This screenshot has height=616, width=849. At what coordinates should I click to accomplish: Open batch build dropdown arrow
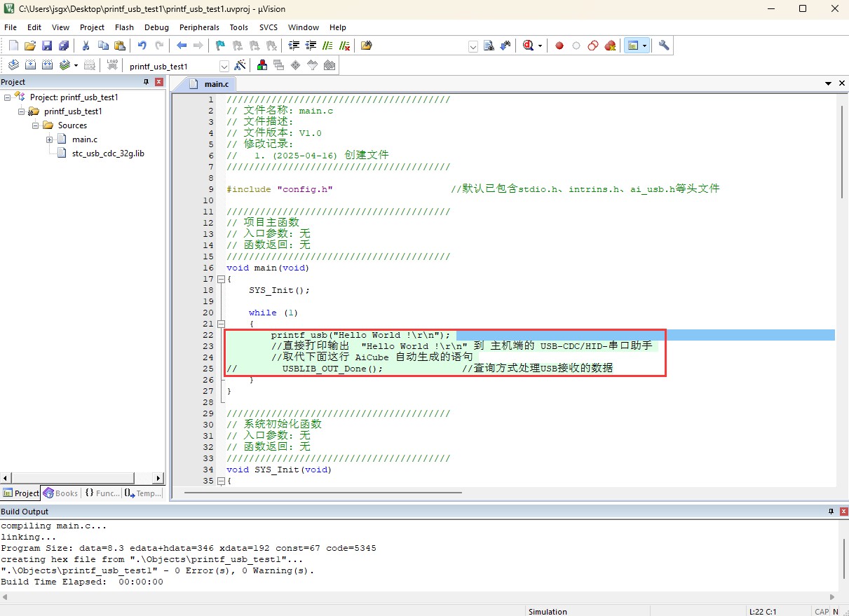click(x=76, y=65)
